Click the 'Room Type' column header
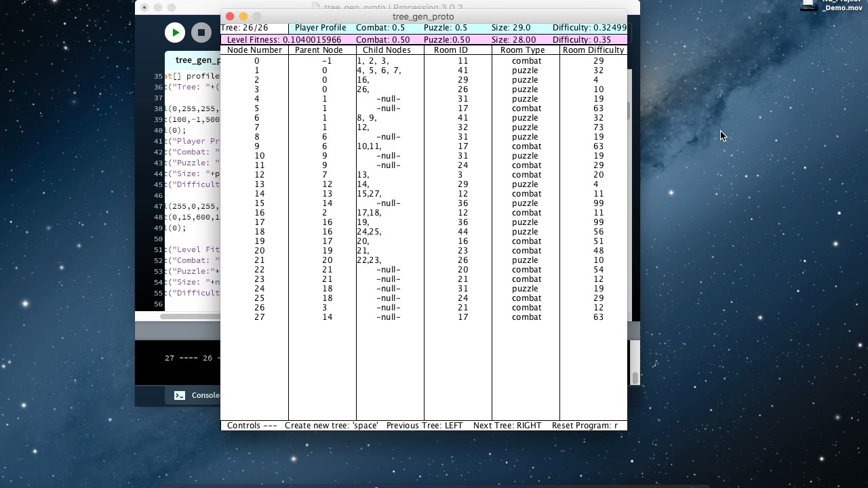 click(x=523, y=50)
